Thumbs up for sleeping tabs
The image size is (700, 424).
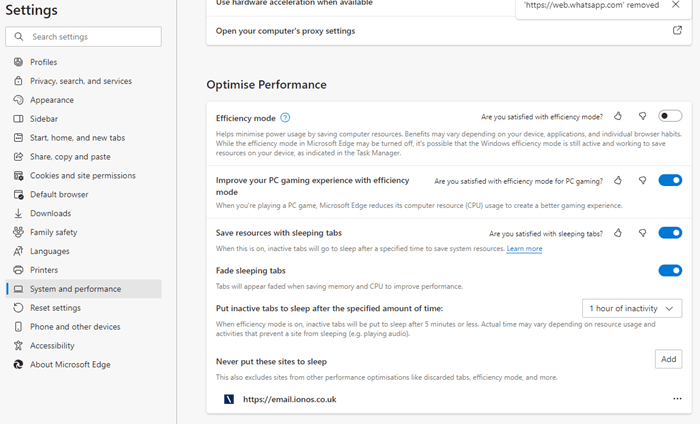pyautogui.click(x=618, y=233)
